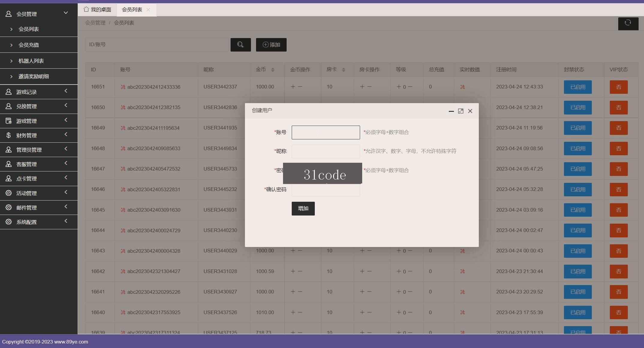Click the room card minus icon for ID 16642
644x348 pixels.
(x=369, y=271)
